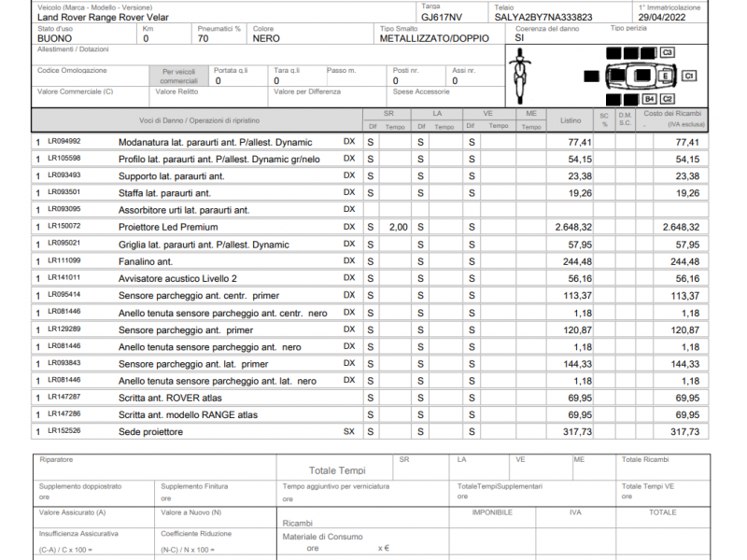Select the B4 damage zone box
This screenshot has width=747, height=560.
pos(649,99)
